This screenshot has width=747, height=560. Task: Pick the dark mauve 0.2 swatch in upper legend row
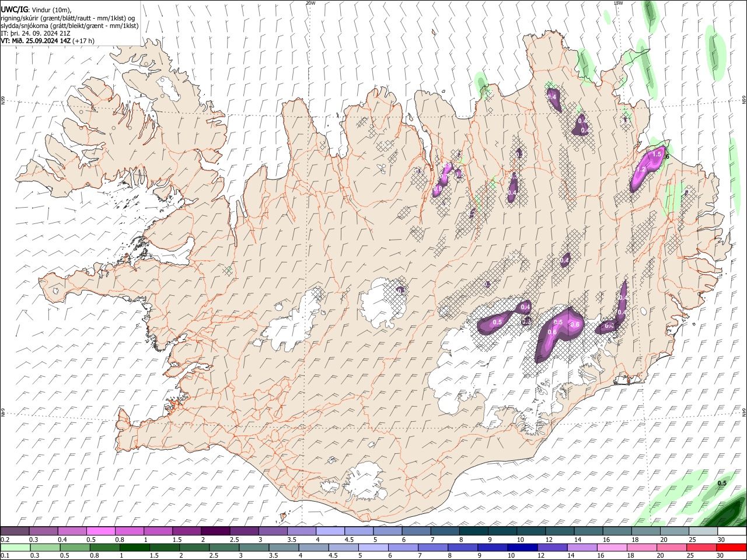pos(15,531)
